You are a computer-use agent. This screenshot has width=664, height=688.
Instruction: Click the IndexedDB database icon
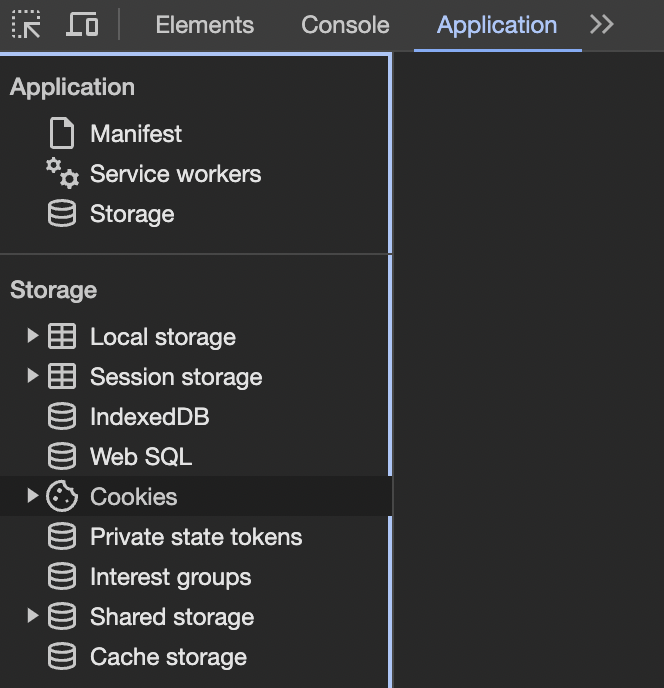point(62,416)
